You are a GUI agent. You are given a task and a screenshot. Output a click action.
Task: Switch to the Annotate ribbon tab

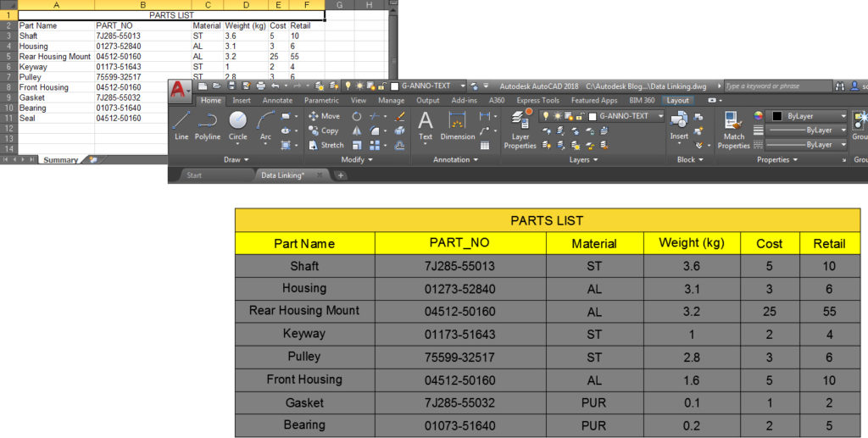point(277,101)
